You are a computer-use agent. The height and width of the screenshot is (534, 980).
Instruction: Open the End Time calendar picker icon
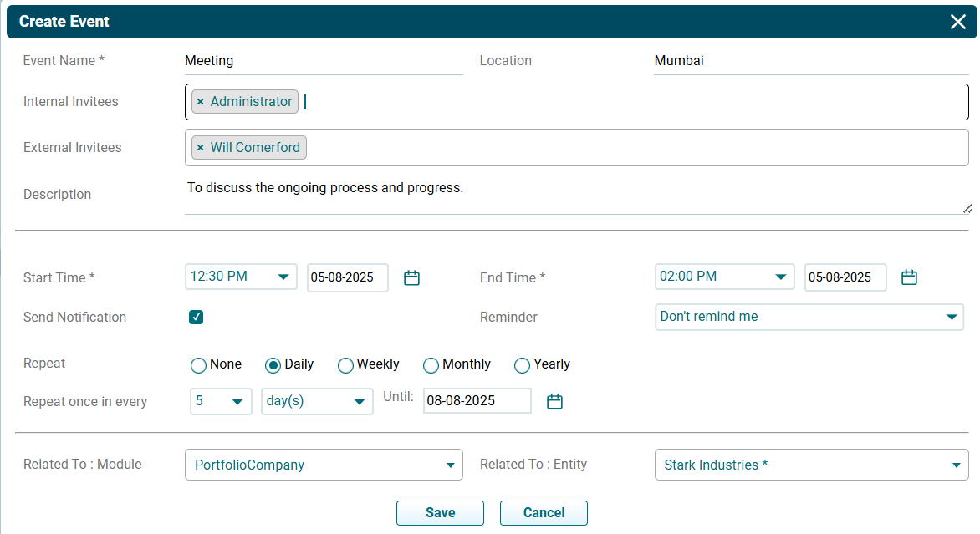pyautogui.click(x=909, y=278)
